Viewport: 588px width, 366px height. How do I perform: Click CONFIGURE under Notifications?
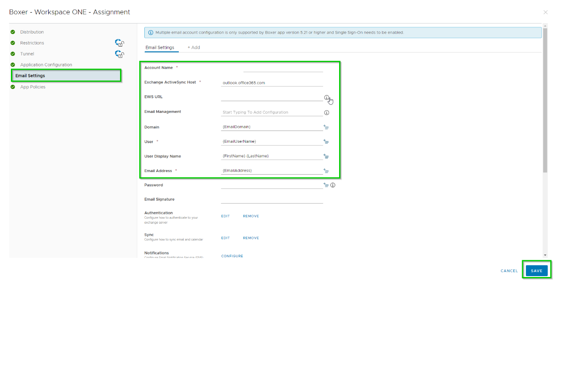[x=232, y=256]
